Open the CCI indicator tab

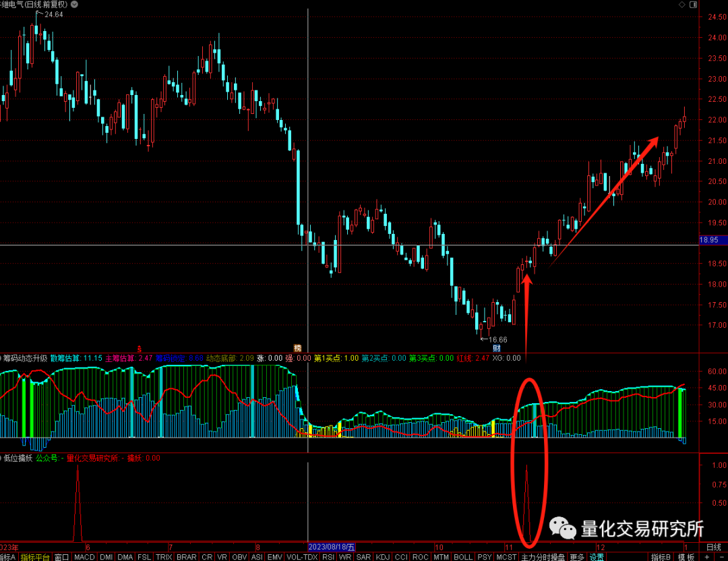402,557
